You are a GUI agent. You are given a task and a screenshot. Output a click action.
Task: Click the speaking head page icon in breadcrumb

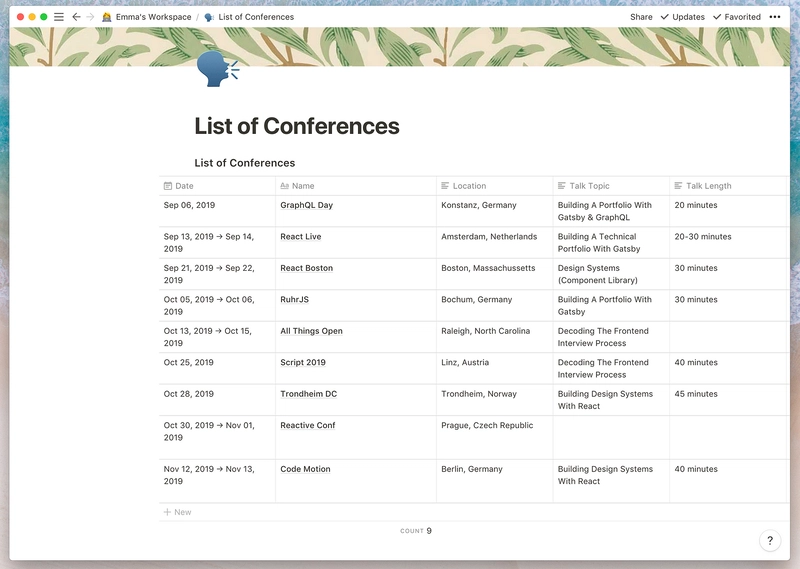[209, 17]
